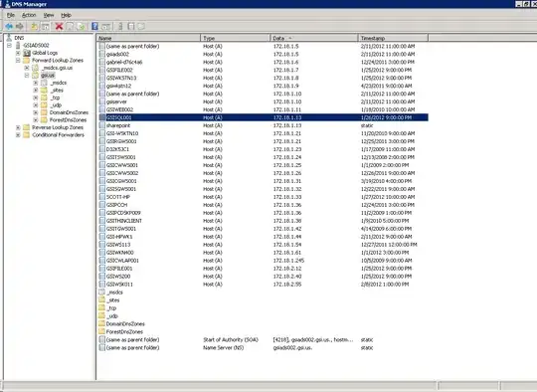
Task: Click the DNS root icon in tree
Action: [x=9, y=38]
